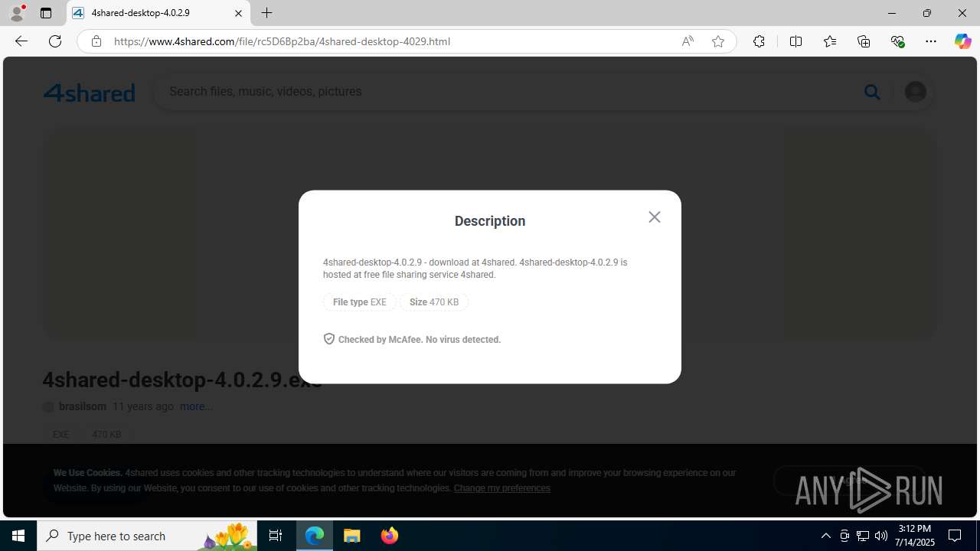
Task: Open Task View on taskbar
Action: (276, 536)
